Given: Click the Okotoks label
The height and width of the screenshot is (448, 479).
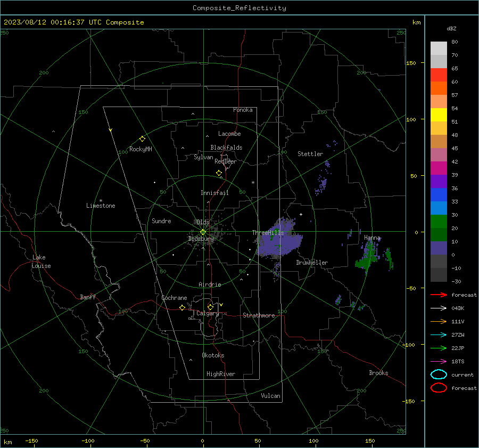Looking at the screenshot, I should click(213, 355).
